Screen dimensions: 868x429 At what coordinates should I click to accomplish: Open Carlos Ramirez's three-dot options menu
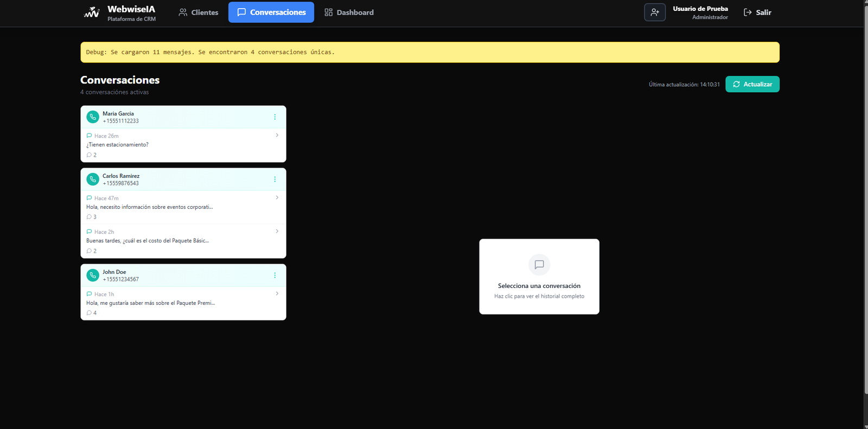click(x=275, y=180)
